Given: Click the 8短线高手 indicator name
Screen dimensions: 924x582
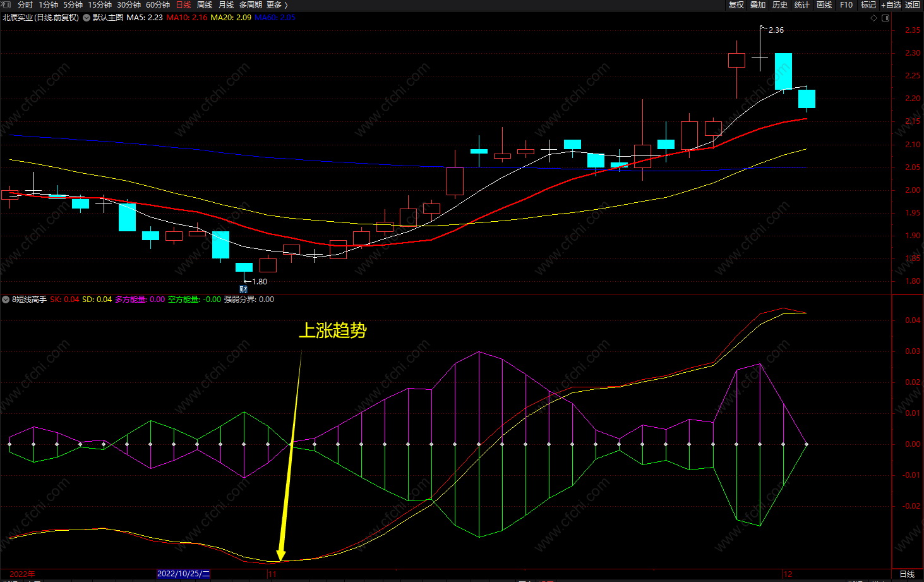Looking at the screenshot, I should click(x=29, y=300).
